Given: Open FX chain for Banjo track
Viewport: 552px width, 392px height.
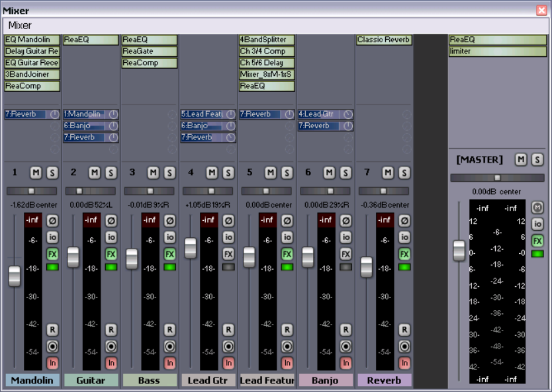Looking at the screenshot, I should click(345, 254).
